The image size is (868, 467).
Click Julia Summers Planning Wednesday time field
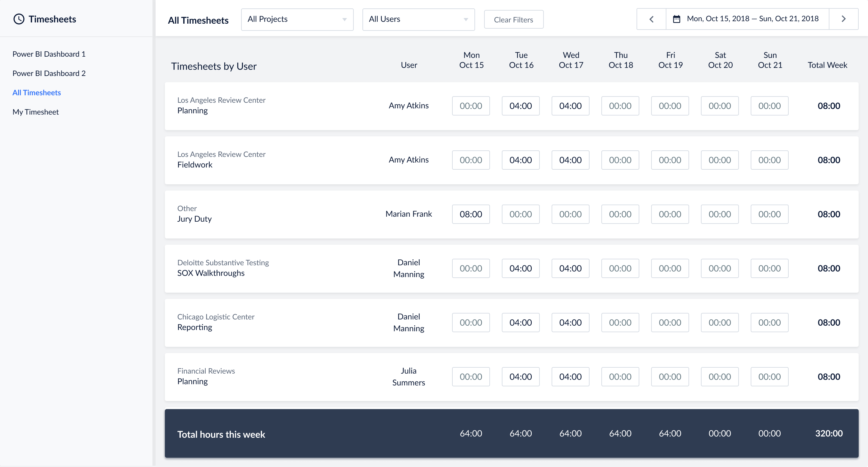[570, 377]
